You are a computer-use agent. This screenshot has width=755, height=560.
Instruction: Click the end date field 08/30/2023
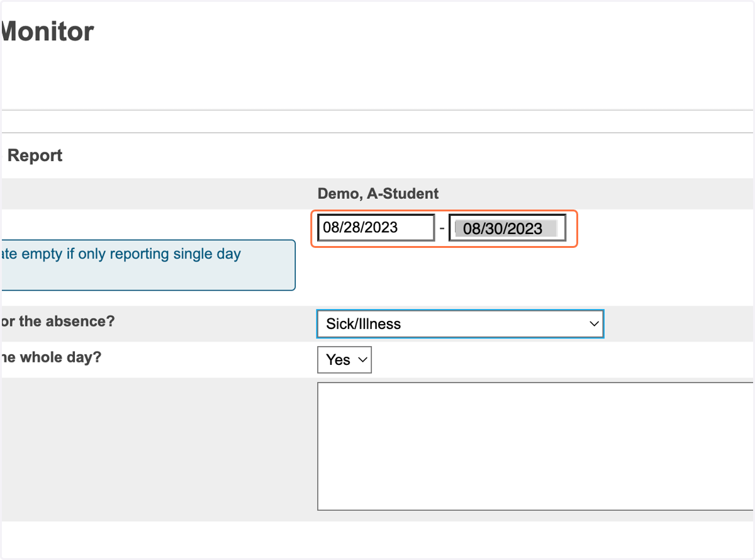point(507,228)
